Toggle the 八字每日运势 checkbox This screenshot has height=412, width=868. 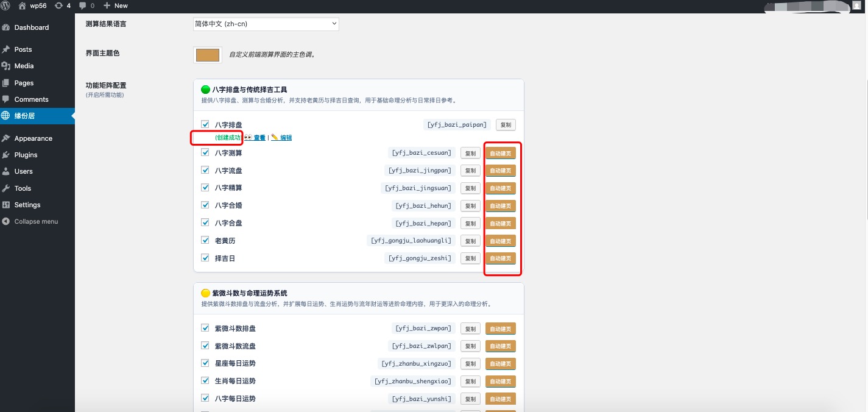point(205,398)
